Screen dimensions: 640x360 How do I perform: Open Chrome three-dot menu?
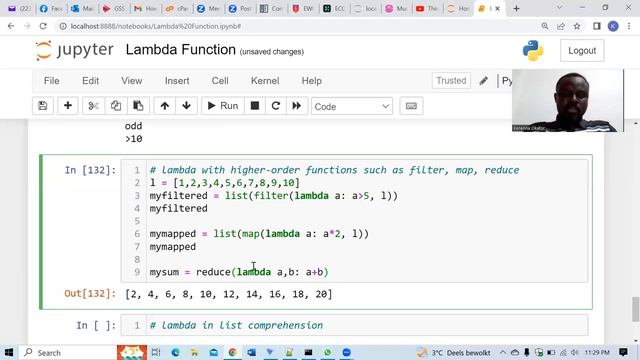[x=629, y=26]
